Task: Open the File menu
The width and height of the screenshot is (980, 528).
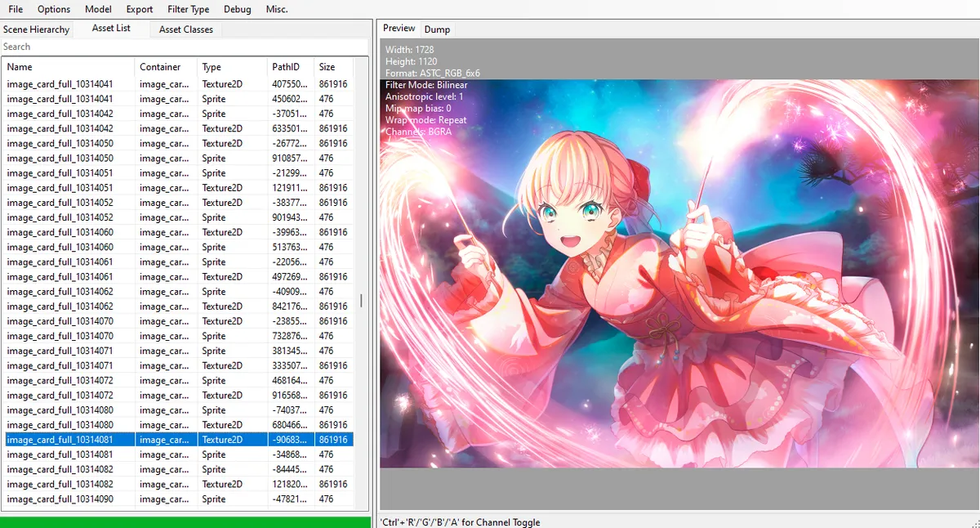Action: 16,9
